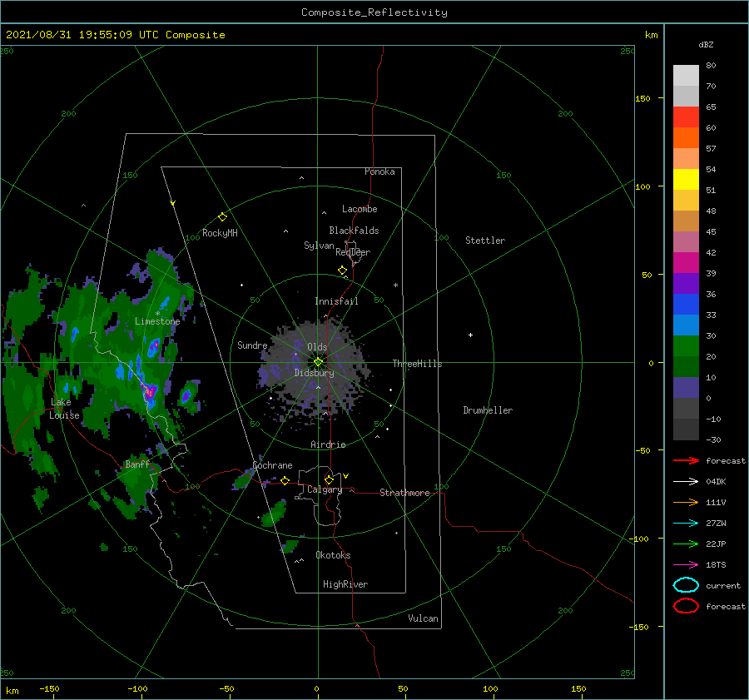
Task: Click the yellow diamond marker below RedDeer
Action: pos(342,271)
